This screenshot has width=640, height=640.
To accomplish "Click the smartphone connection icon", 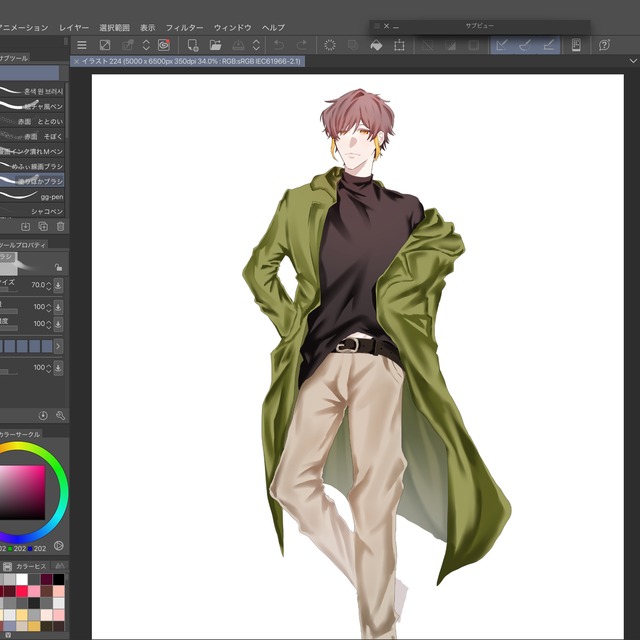I will 576,45.
